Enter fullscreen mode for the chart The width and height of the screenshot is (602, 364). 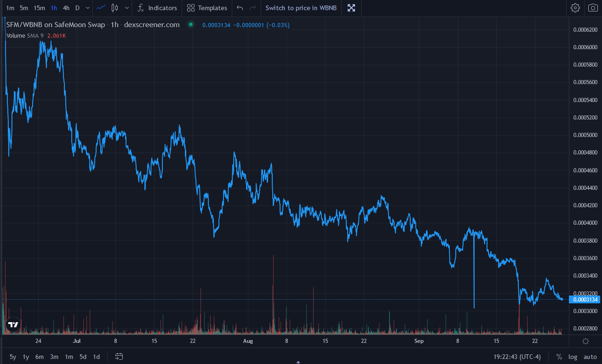point(351,8)
